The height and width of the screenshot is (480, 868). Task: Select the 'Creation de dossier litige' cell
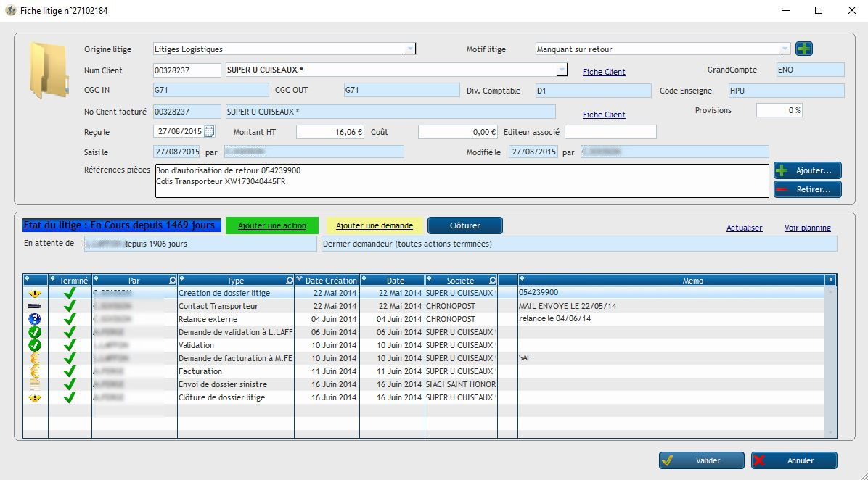[x=236, y=293]
